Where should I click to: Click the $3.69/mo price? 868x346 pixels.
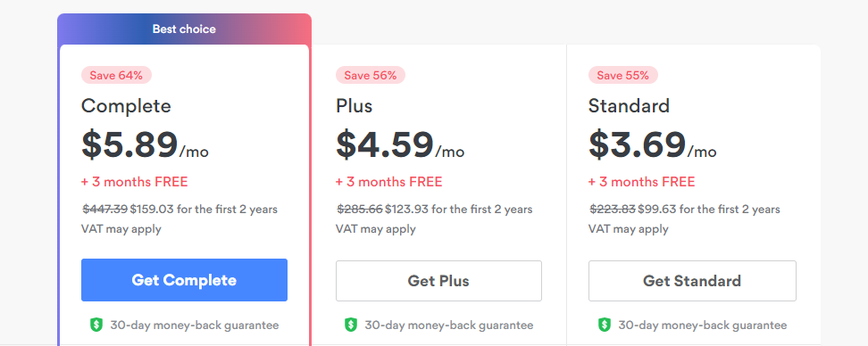pos(653,144)
